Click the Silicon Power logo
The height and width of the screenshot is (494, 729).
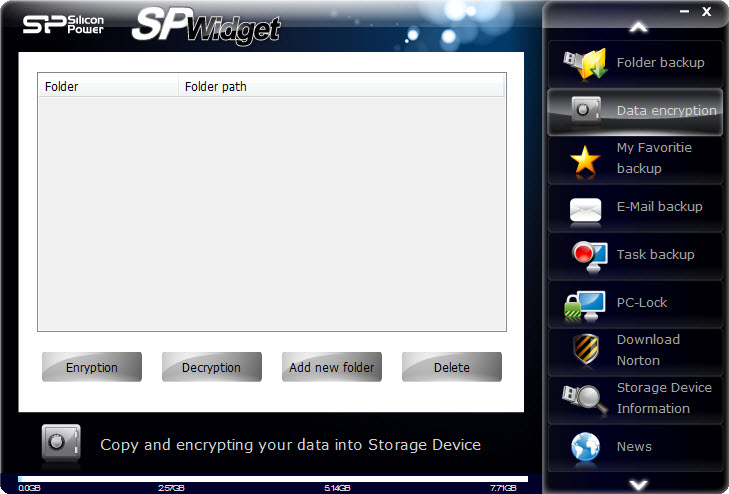(63, 24)
